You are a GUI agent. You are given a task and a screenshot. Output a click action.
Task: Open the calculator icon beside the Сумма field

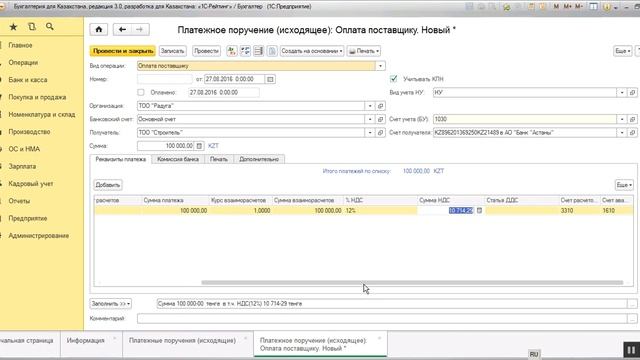(x=199, y=146)
